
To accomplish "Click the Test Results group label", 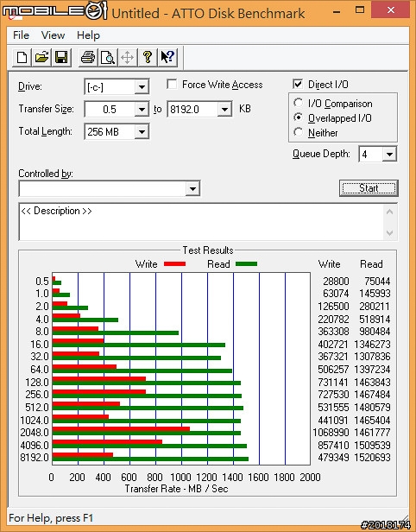I will click(208, 250).
